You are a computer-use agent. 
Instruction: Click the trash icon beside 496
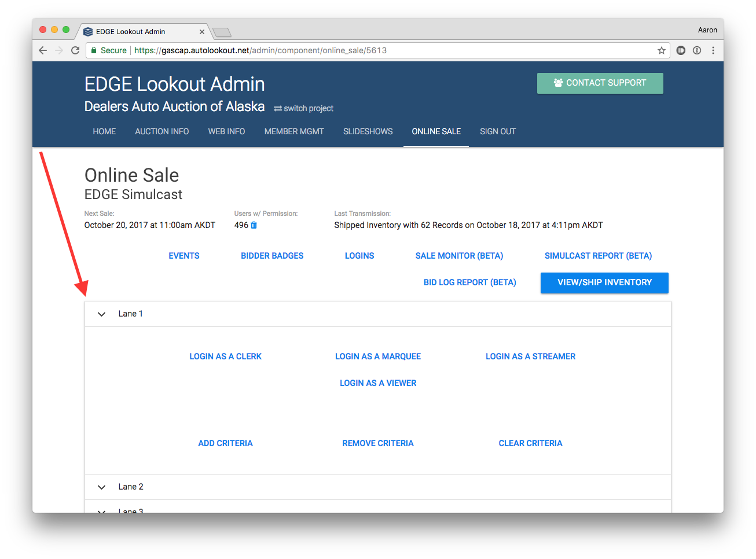(254, 225)
